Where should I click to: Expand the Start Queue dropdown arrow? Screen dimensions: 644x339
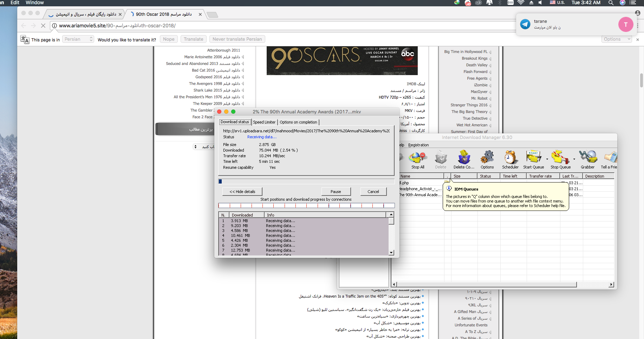coord(547,159)
